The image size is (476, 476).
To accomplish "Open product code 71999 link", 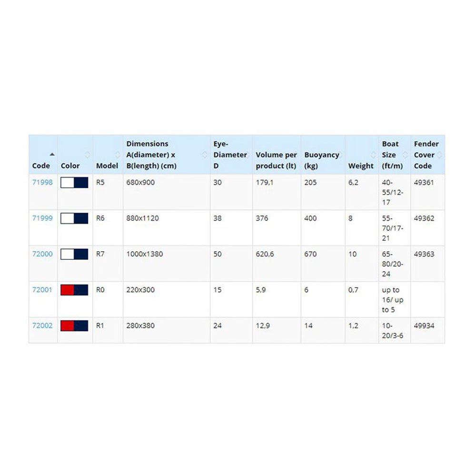I will (x=42, y=218).
